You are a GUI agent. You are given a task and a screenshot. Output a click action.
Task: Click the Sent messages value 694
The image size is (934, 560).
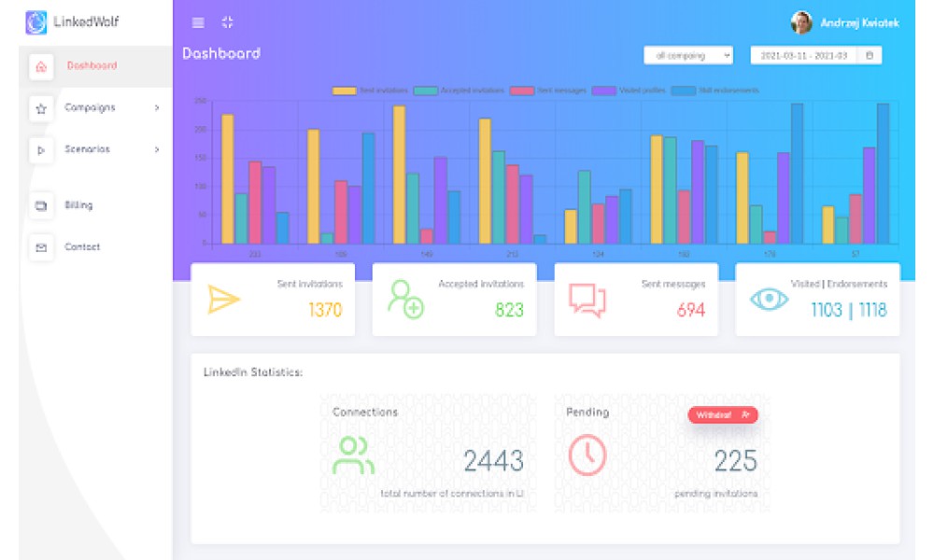pos(691,310)
